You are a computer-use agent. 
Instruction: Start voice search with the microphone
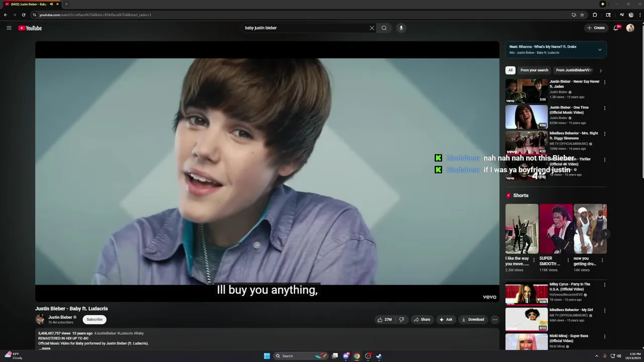click(x=401, y=28)
